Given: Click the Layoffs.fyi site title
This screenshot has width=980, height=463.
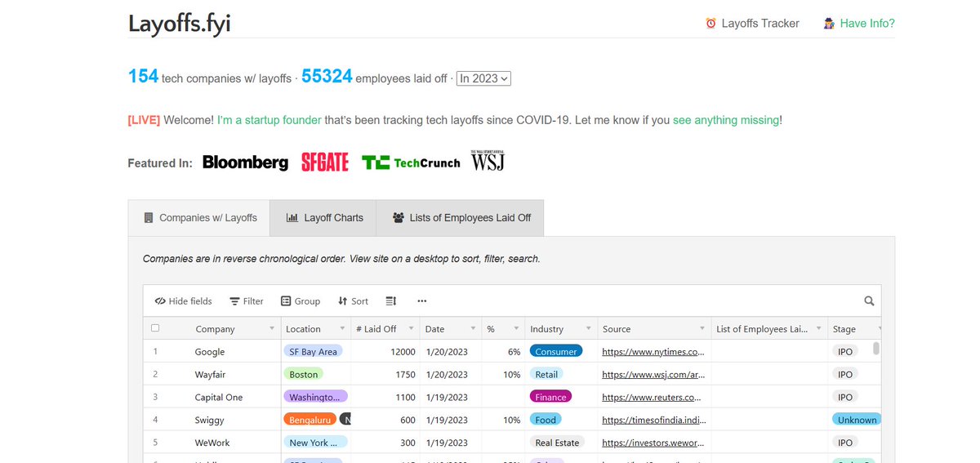Looking at the screenshot, I should pyautogui.click(x=180, y=23).
